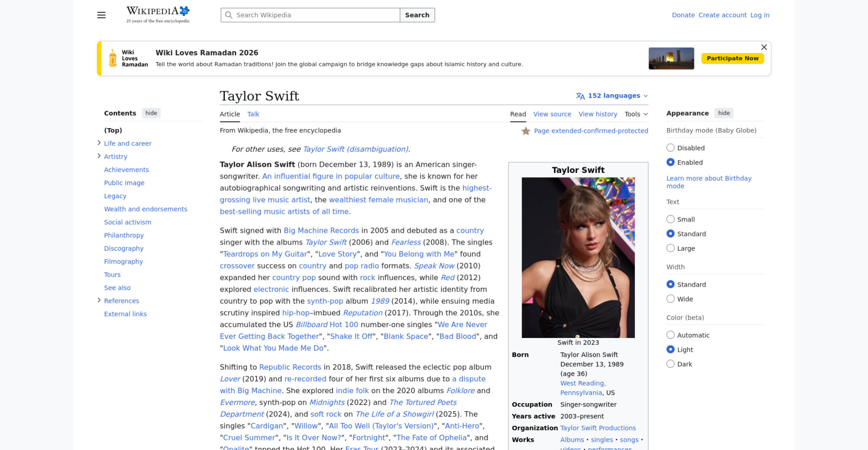Switch to the Talk tab
Image resolution: width=868 pixels, height=450 pixels.
pyautogui.click(x=253, y=114)
